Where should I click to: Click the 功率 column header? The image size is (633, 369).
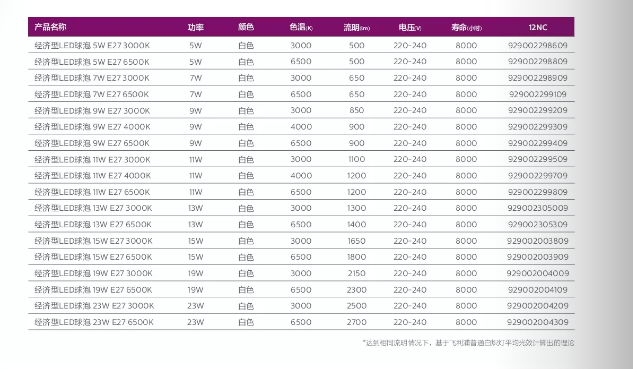click(x=195, y=27)
